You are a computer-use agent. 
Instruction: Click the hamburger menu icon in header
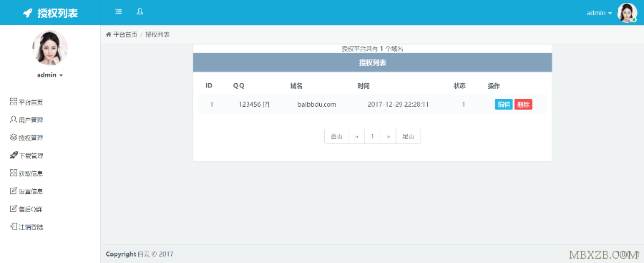[x=119, y=11]
